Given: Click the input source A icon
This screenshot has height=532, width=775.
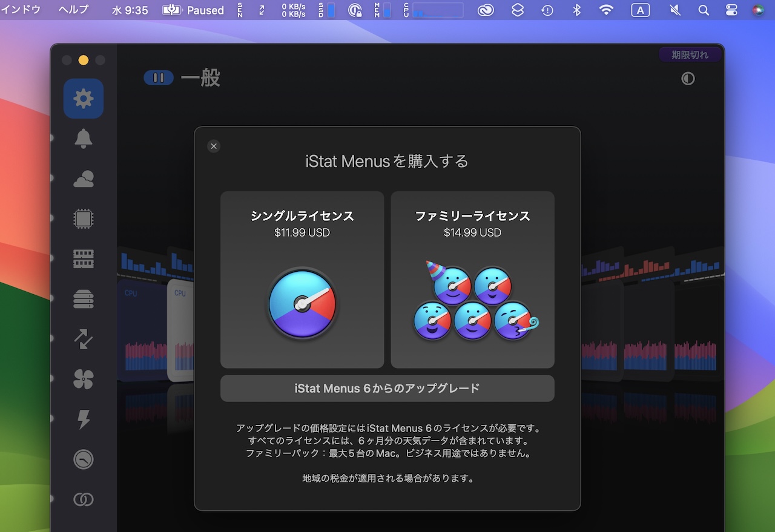Looking at the screenshot, I should pyautogui.click(x=640, y=10).
